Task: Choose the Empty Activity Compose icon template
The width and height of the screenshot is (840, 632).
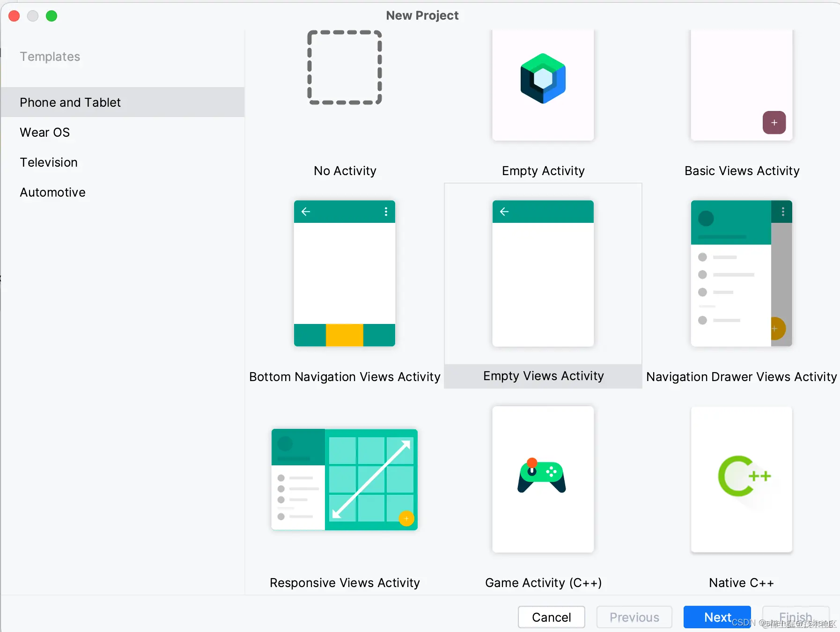Action: pyautogui.click(x=543, y=79)
